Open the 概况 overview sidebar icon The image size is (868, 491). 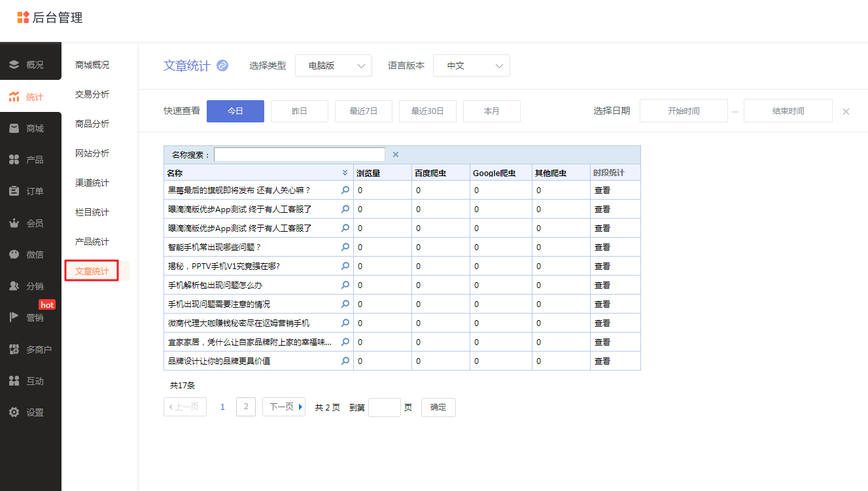coord(14,65)
